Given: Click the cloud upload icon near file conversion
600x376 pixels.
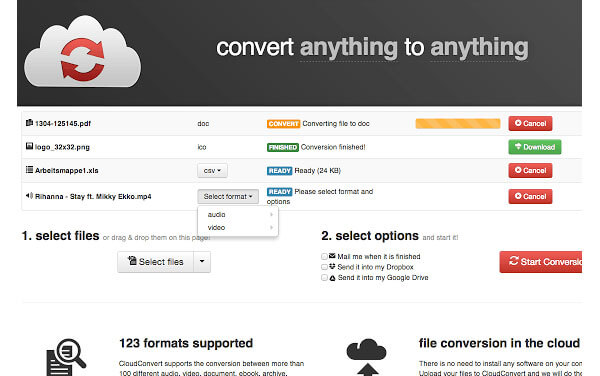Looking at the screenshot, I should pyautogui.click(x=366, y=357).
